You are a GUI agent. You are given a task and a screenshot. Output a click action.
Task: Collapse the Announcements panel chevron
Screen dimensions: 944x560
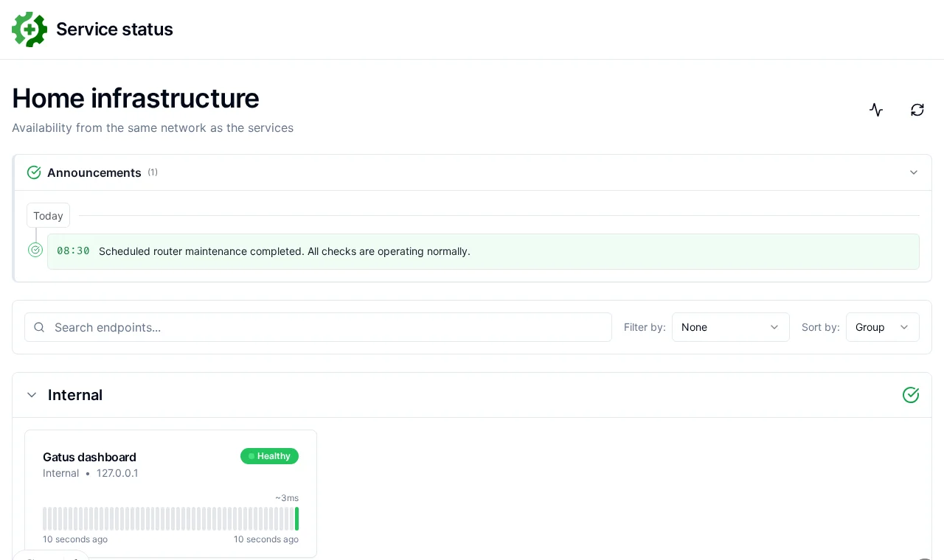tap(914, 172)
